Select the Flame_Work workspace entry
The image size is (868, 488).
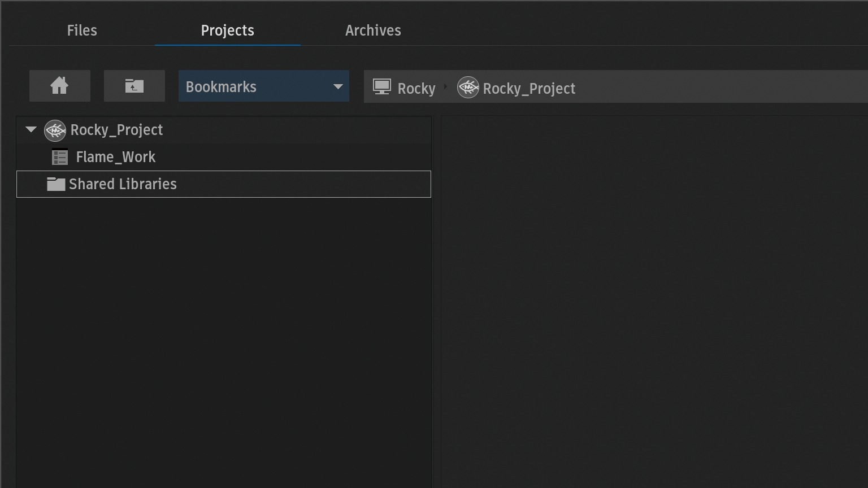coord(115,157)
